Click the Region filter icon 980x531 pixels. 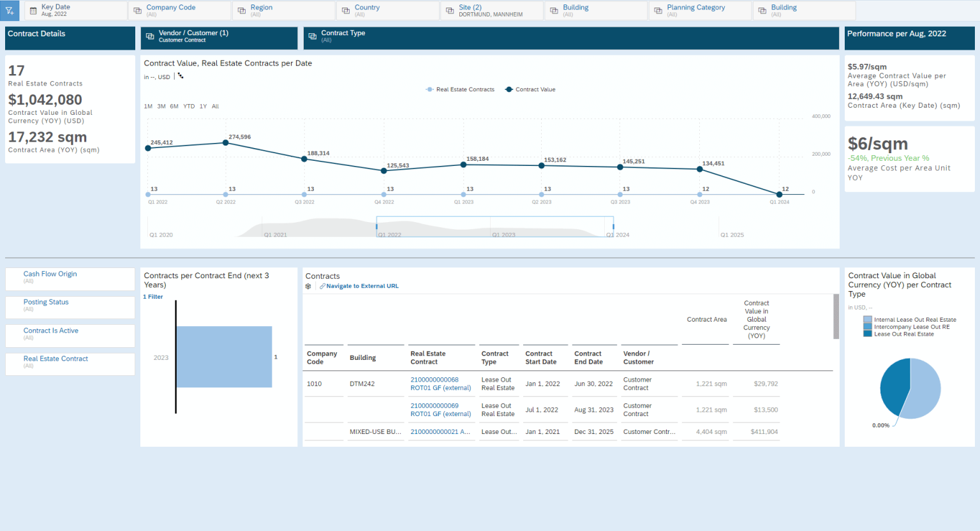241,10
